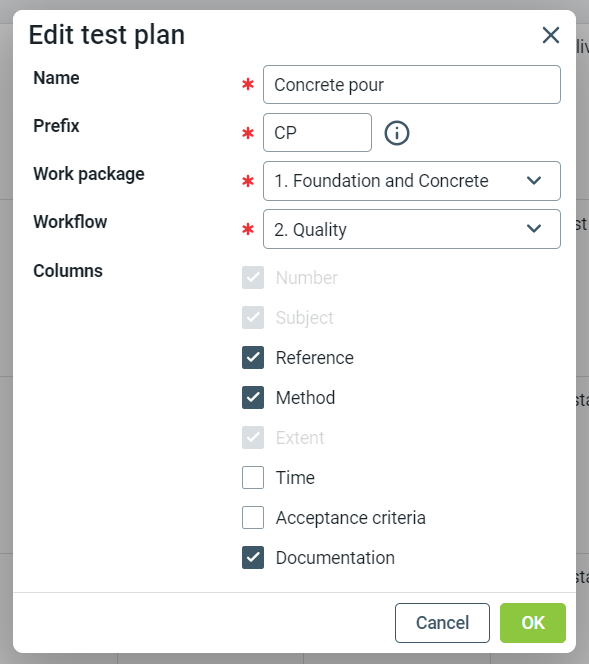Enable the Time column checkbox
589x664 pixels.
253,477
